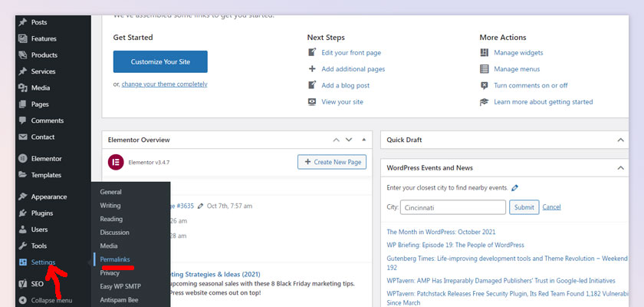
Task: Click Customize Your Site button
Action: click(160, 61)
